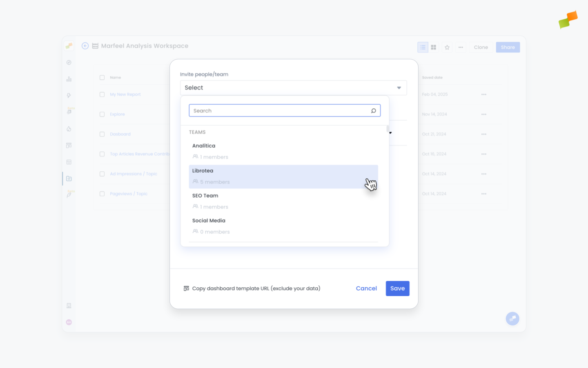Save the sharing settings
The height and width of the screenshot is (368, 588).
397,288
